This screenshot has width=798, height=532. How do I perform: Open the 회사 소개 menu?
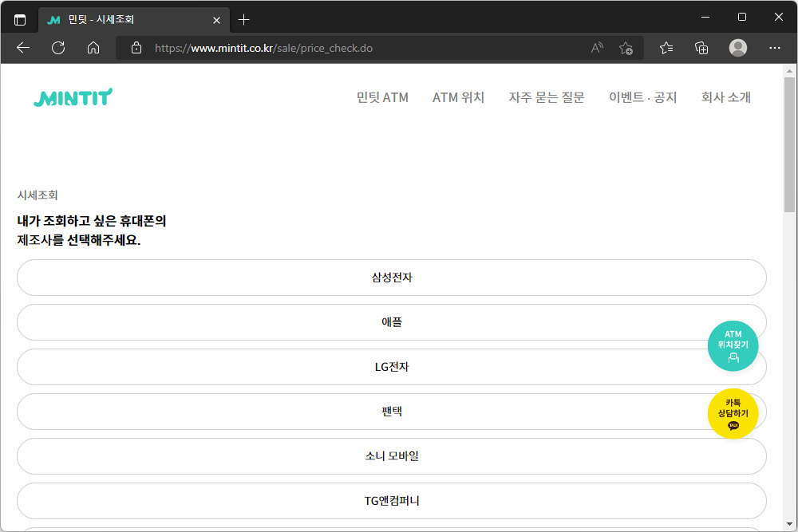(725, 97)
